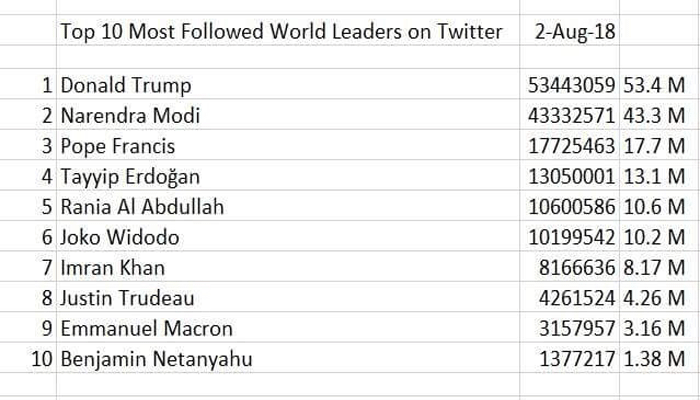
Task: Click the cell containing 53443059
Action: pos(572,86)
